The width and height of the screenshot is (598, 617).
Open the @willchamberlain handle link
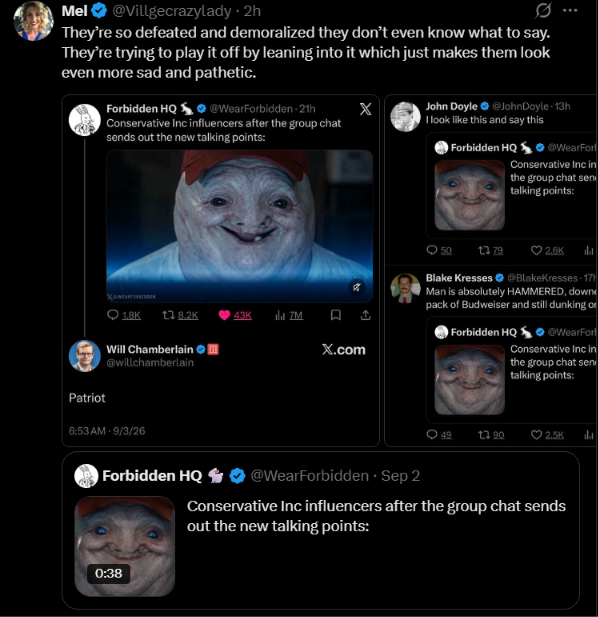[150, 362]
